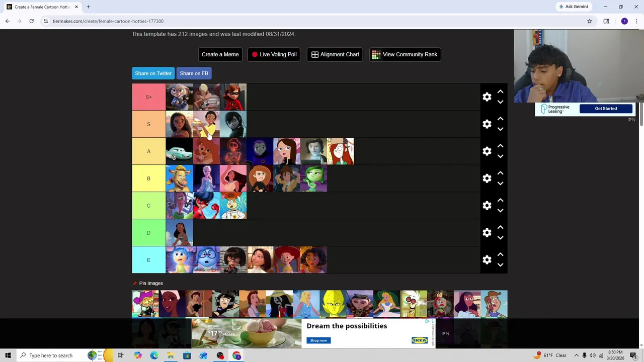Click the Create a Meme button
Viewport: 644px width, 362px height.
[220, 54]
